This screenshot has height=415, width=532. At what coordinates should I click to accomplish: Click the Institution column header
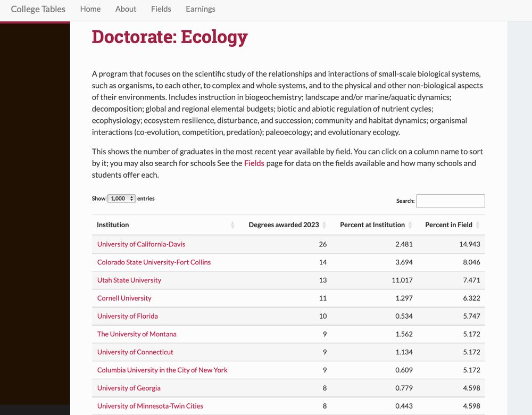click(x=113, y=225)
